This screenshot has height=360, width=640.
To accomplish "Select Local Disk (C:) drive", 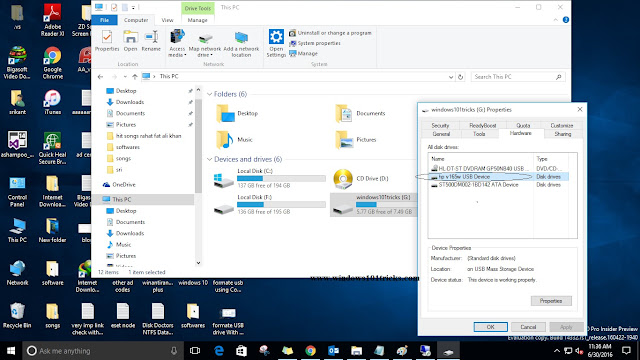I will 269,178.
